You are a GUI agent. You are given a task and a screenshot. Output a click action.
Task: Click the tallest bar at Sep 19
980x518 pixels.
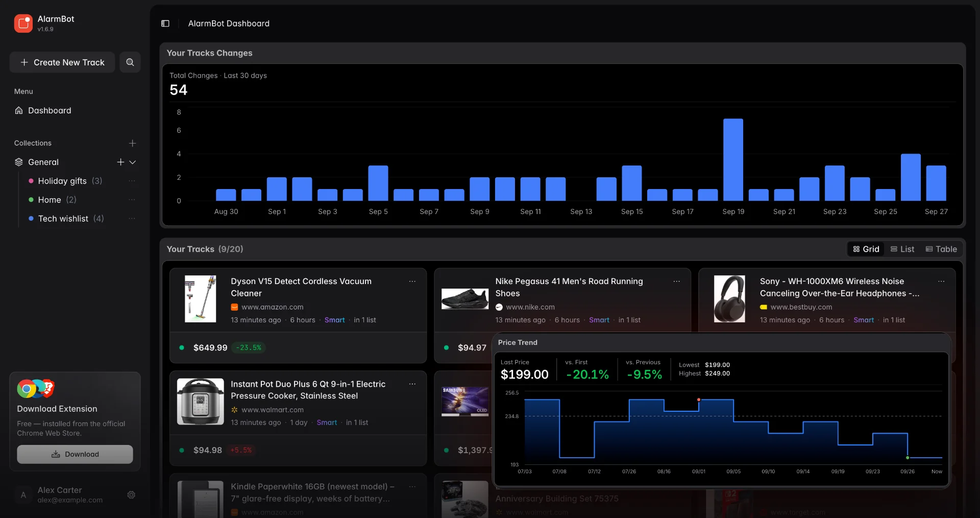[733, 159]
